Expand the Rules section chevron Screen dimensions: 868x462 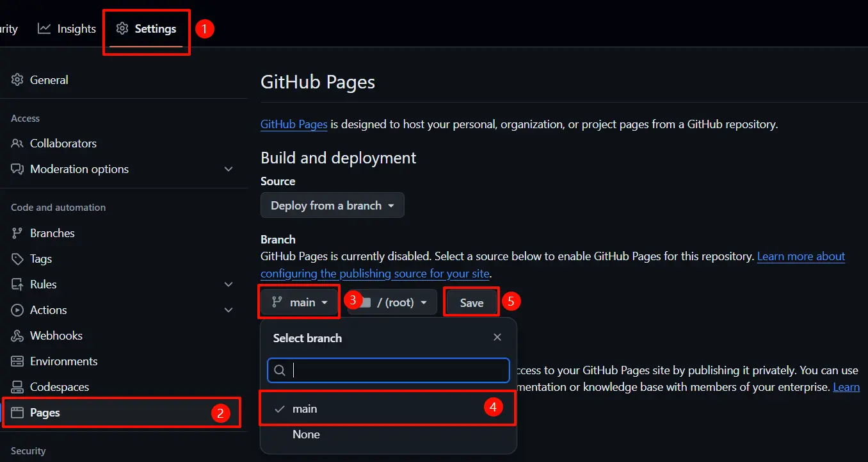(x=229, y=285)
